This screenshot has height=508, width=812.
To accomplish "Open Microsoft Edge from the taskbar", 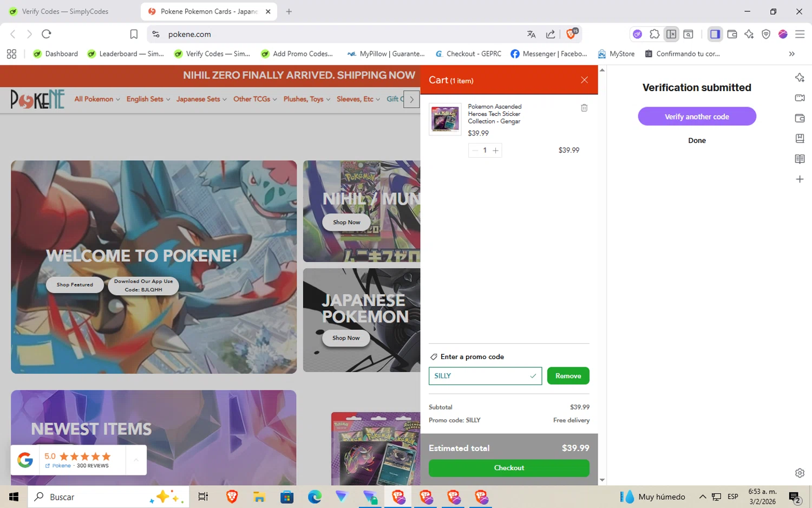I will click(315, 497).
